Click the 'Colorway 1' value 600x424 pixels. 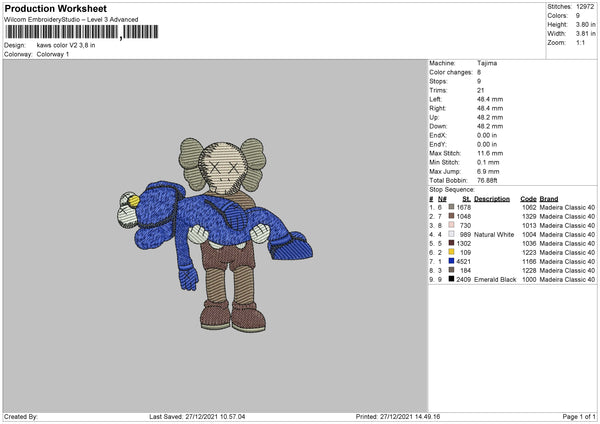click(53, 54)
